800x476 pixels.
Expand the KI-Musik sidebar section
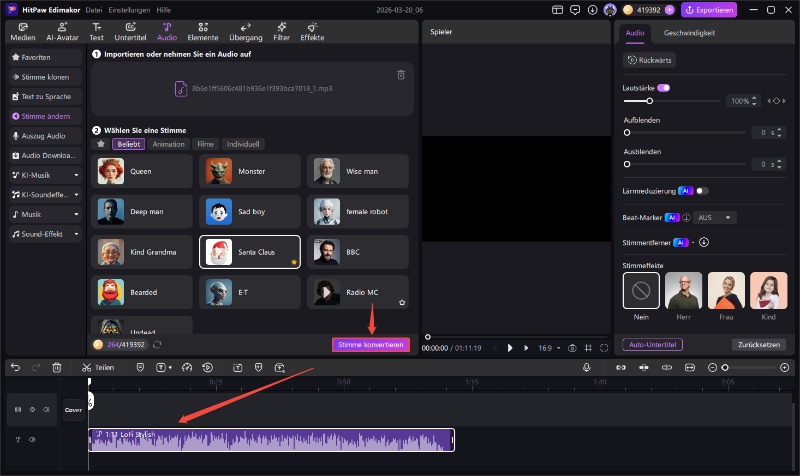click(76, 174)
